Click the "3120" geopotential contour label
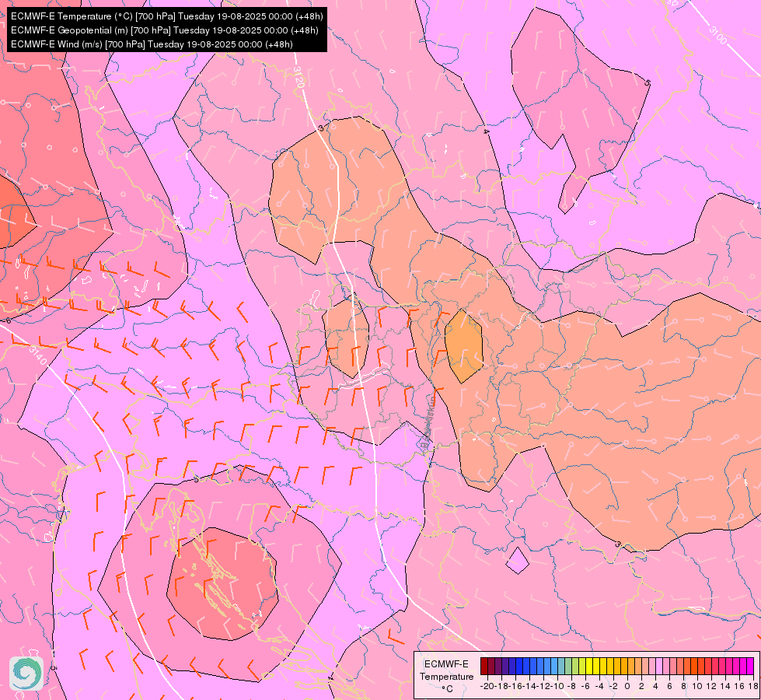 coord(298,77)
